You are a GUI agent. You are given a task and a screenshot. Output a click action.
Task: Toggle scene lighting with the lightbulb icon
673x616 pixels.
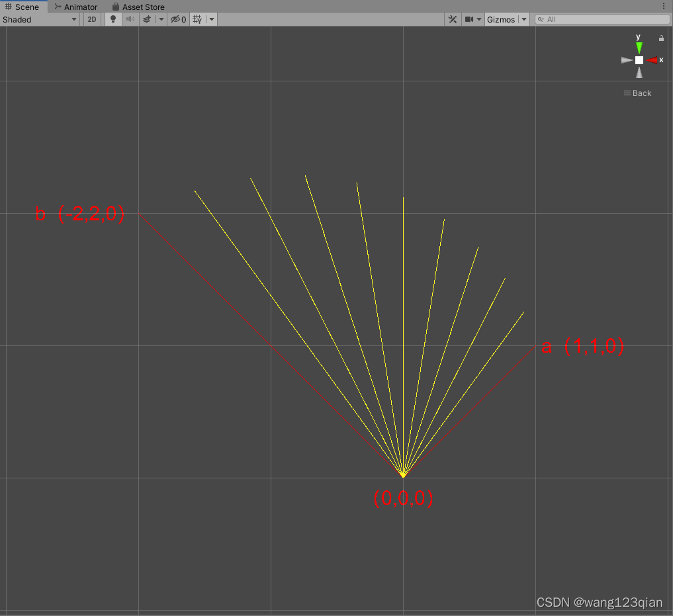click(112, 19)
